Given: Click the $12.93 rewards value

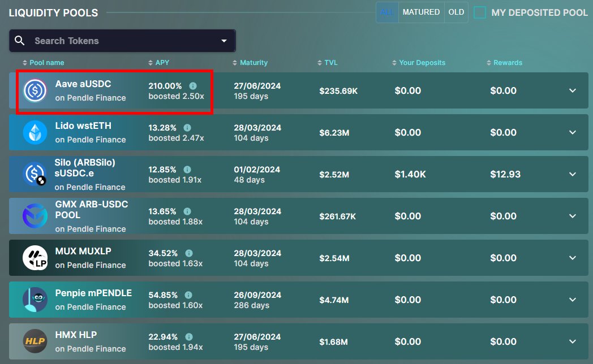Looking at the screenshot, I should tap(505, 175).
